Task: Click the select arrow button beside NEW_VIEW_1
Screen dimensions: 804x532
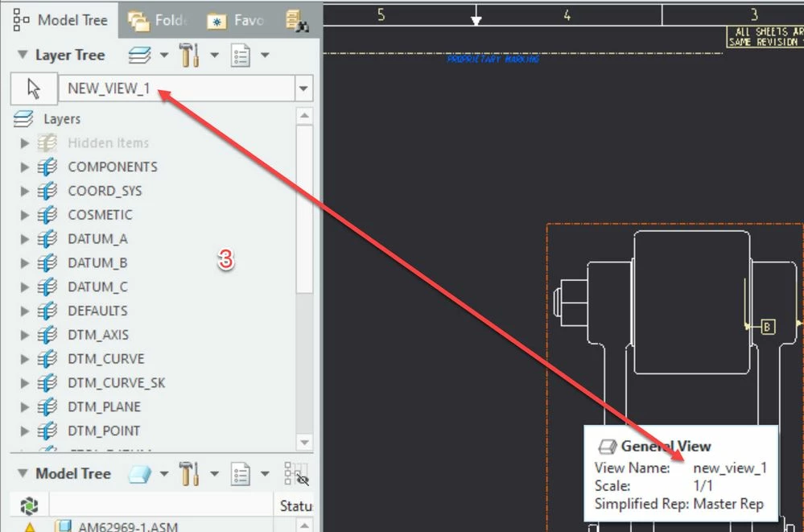Action: coord(34,89)
